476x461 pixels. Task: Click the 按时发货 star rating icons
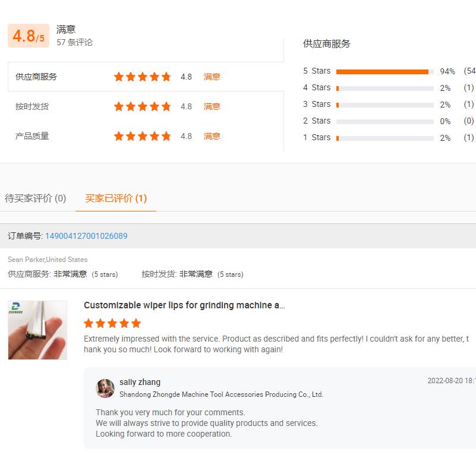(142, 106)
